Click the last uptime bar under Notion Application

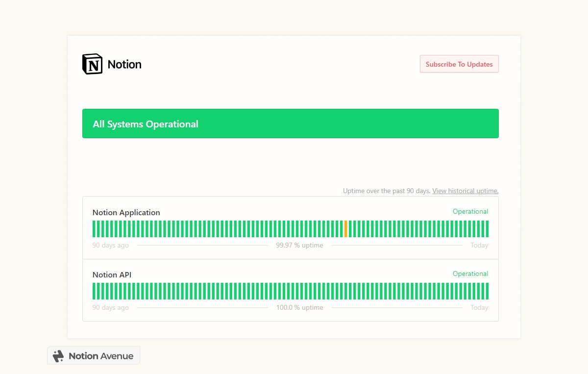tap(487, 228)
